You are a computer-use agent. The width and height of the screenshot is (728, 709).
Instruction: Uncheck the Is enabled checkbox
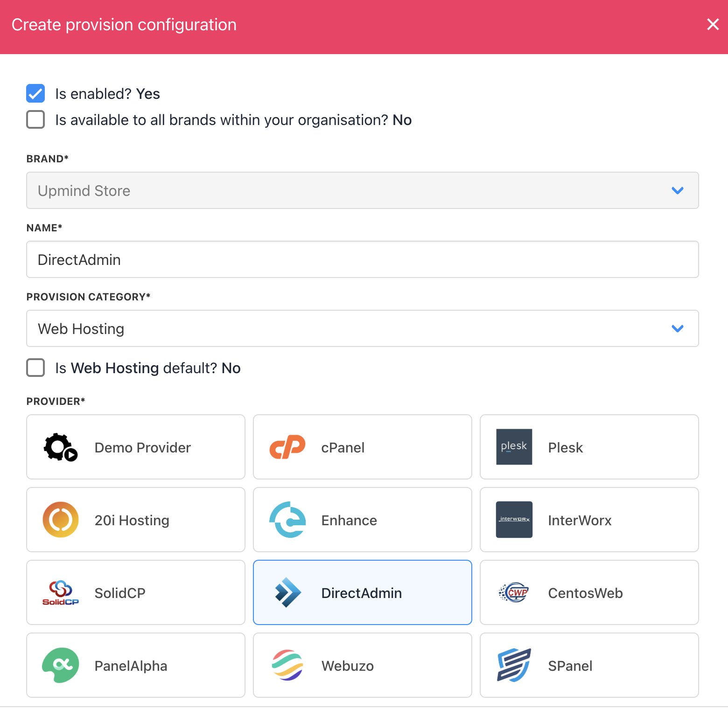click(35, 93)
